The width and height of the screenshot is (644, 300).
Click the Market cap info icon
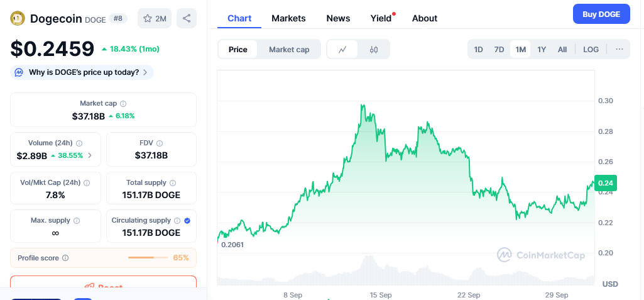(x=123, y=103)
